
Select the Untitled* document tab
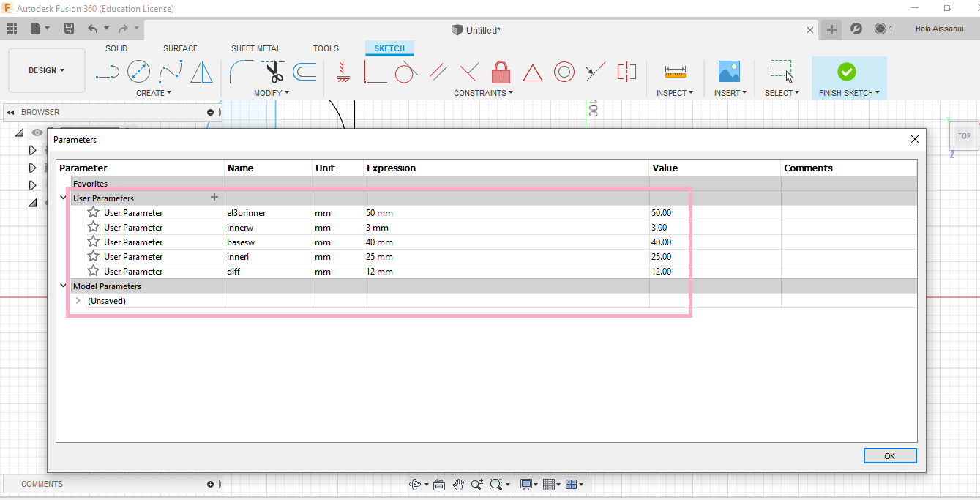point(476,30)
